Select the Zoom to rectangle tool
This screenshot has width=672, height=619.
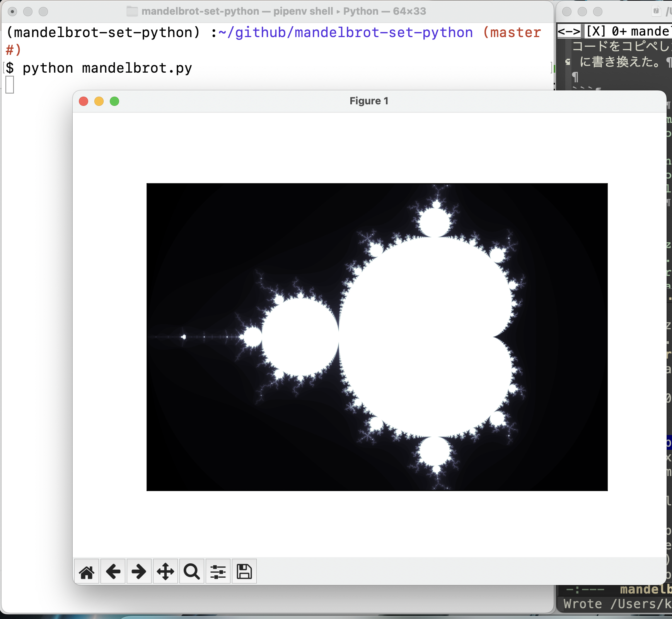192,571
